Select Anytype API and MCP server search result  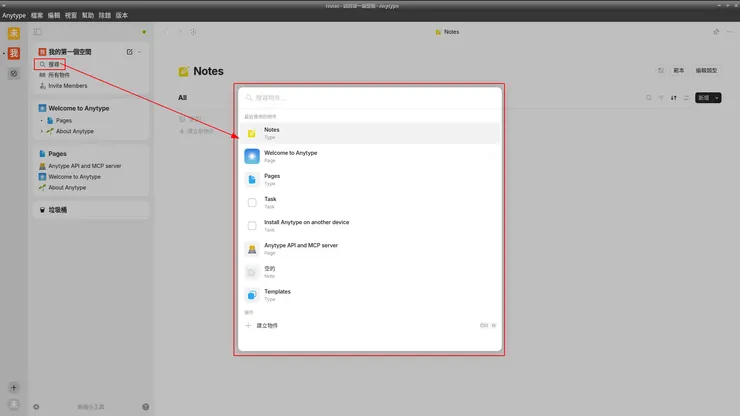tap(370, 249)
